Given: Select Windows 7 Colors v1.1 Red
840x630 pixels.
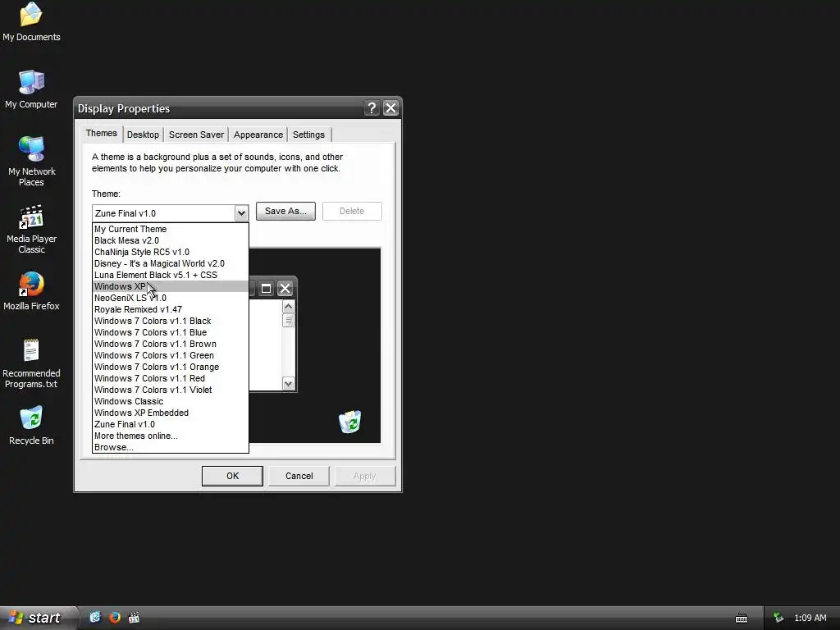Looking at the screenshot, I should click(x=171, y=379).
